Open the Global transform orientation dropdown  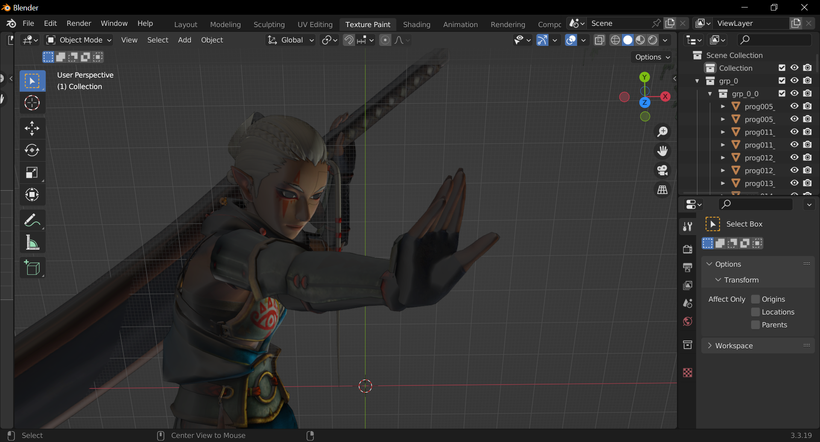[291, 40]
